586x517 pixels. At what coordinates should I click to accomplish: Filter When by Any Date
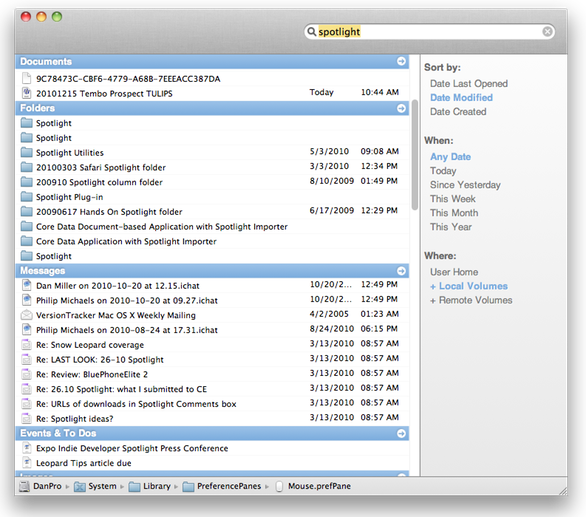tap(450, 157)
